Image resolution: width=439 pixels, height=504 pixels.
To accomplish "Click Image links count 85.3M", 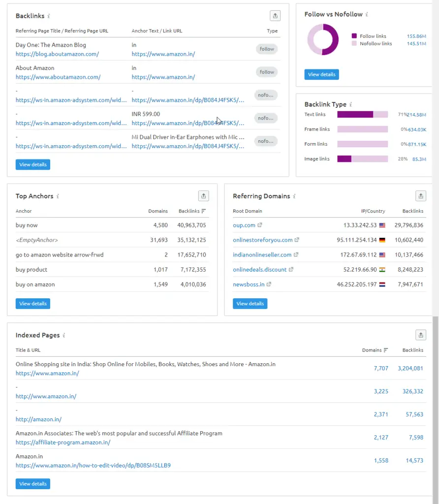I will [x=419, y=159].
